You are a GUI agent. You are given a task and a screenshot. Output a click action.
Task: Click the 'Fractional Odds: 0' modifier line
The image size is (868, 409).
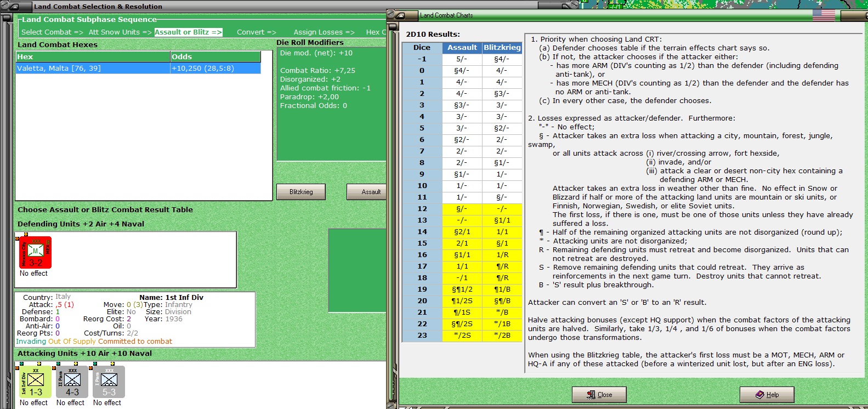(313, 106)
